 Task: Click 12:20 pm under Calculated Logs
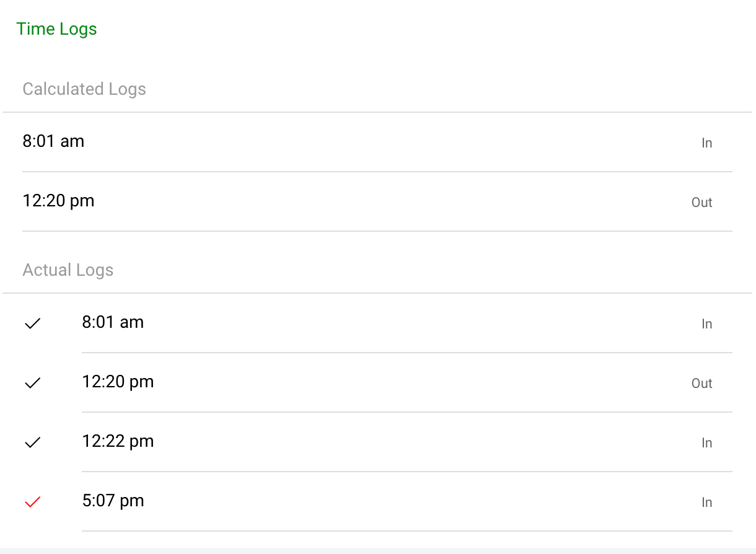pos(58,201)
